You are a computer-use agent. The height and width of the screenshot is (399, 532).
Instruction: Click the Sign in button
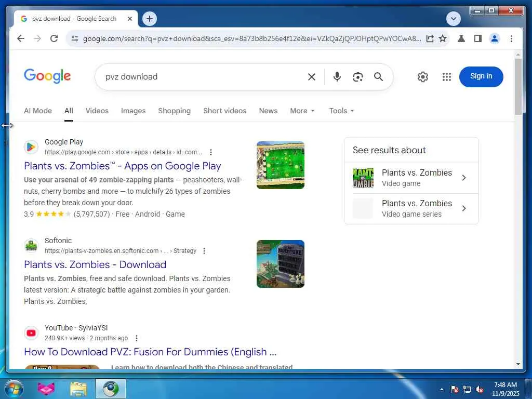point(481,76)
